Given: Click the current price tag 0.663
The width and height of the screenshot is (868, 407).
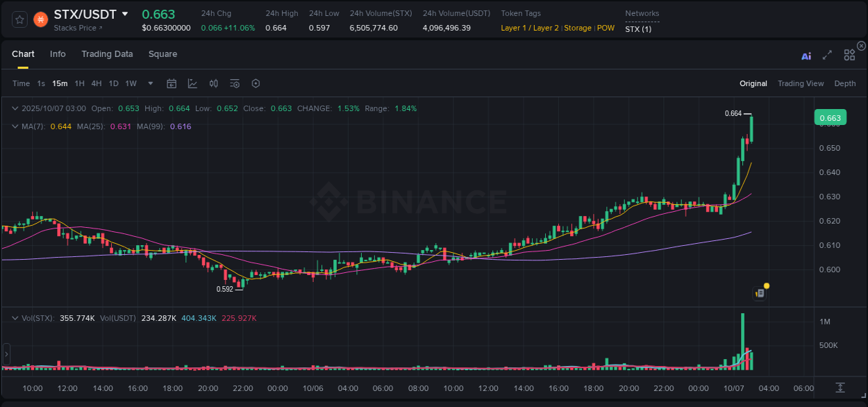Looking at the screenshot, I should click(x=831, y=117).
